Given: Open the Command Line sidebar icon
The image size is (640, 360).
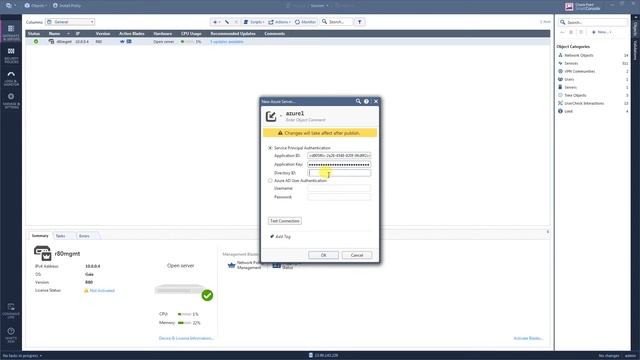Looking at the screenshot, I should tap(11, 310).
